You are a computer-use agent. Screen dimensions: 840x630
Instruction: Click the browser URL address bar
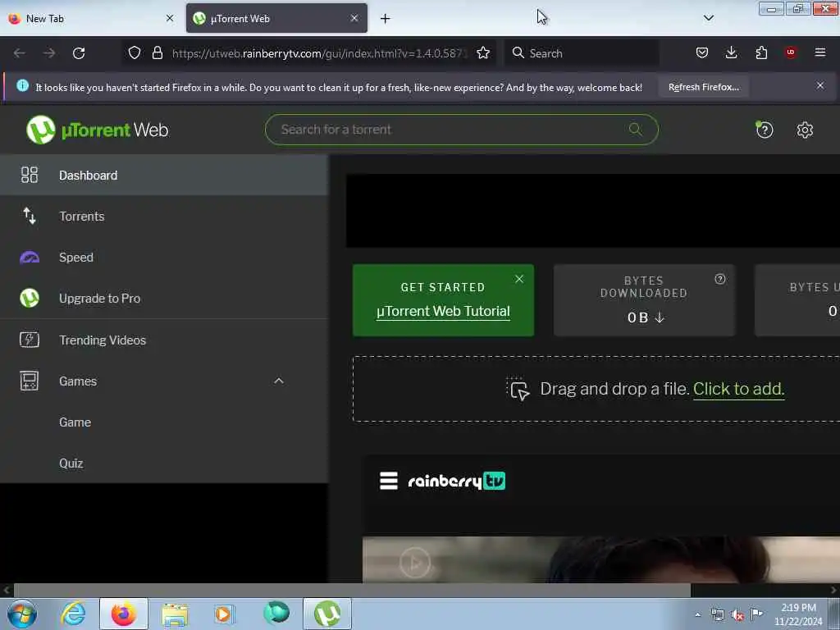[x=320, y=53]
